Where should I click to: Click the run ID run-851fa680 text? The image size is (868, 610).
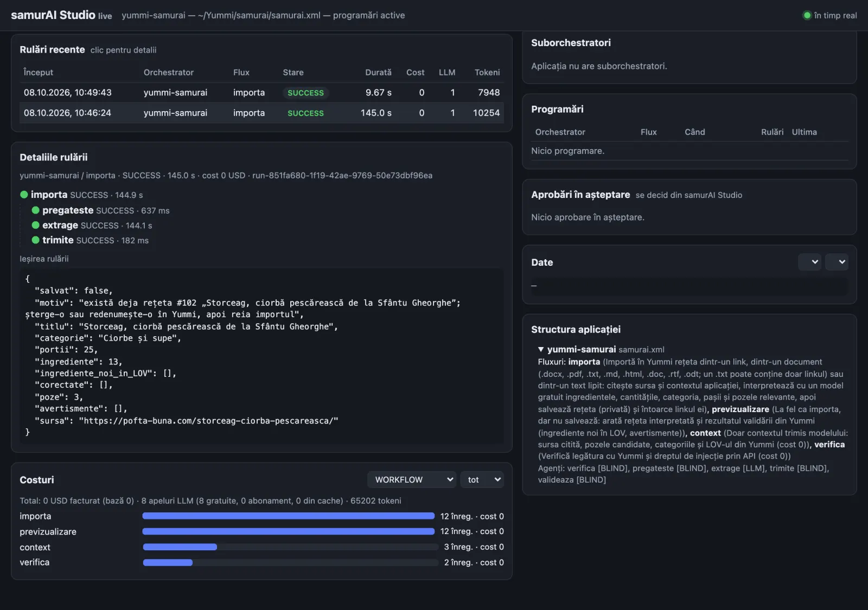point(342,175)
